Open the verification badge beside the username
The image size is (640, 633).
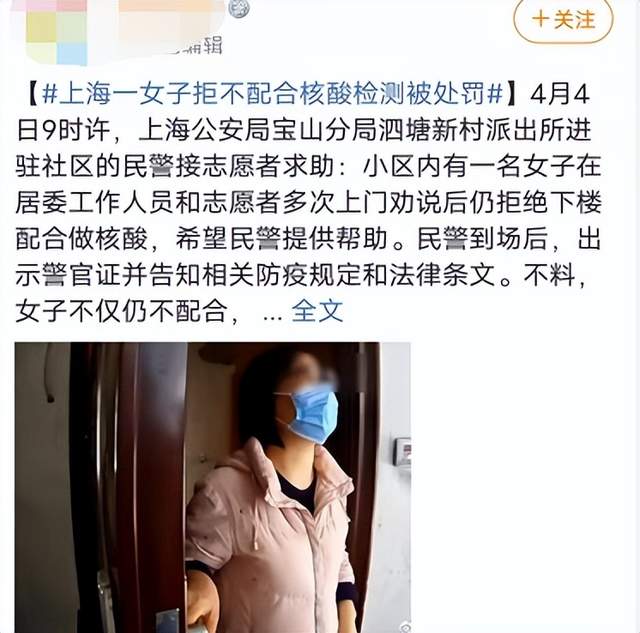(x=238, y=8)
